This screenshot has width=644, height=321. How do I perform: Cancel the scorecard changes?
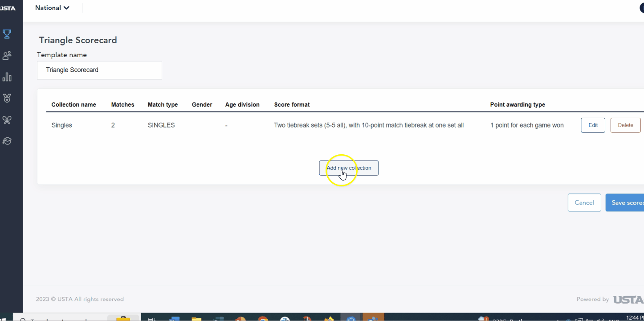[x=584, y=202]
